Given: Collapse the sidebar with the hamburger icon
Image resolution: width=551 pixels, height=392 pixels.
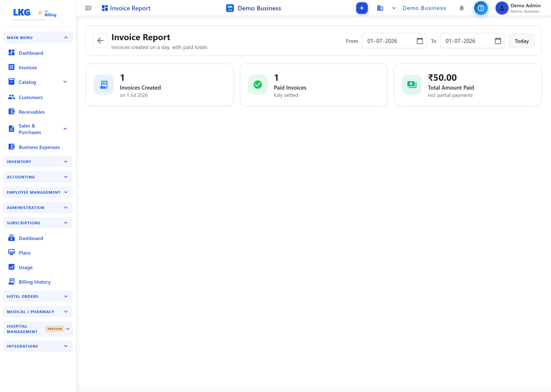Looking at the screenshot, I should click(88, 8).
